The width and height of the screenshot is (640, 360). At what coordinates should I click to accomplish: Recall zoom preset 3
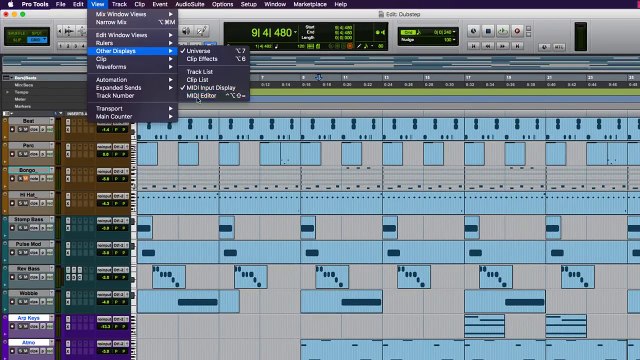(x=76, y=46)
